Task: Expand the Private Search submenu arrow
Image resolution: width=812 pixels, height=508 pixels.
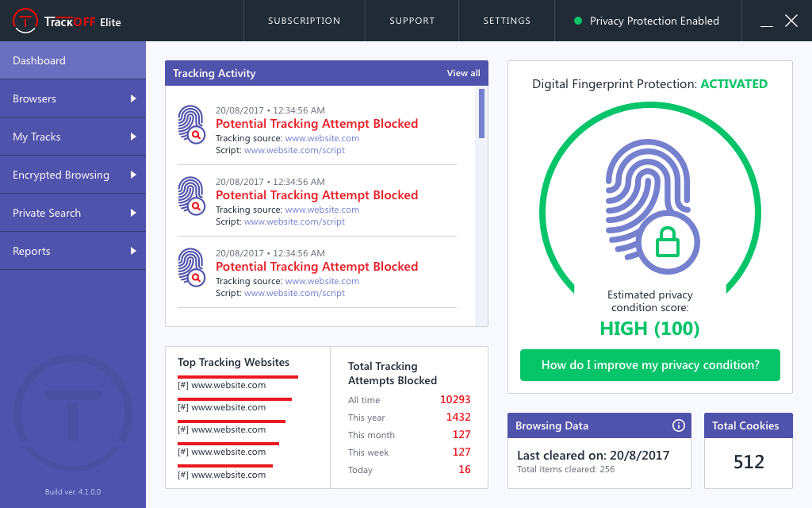Action: [x=133, y=213]
